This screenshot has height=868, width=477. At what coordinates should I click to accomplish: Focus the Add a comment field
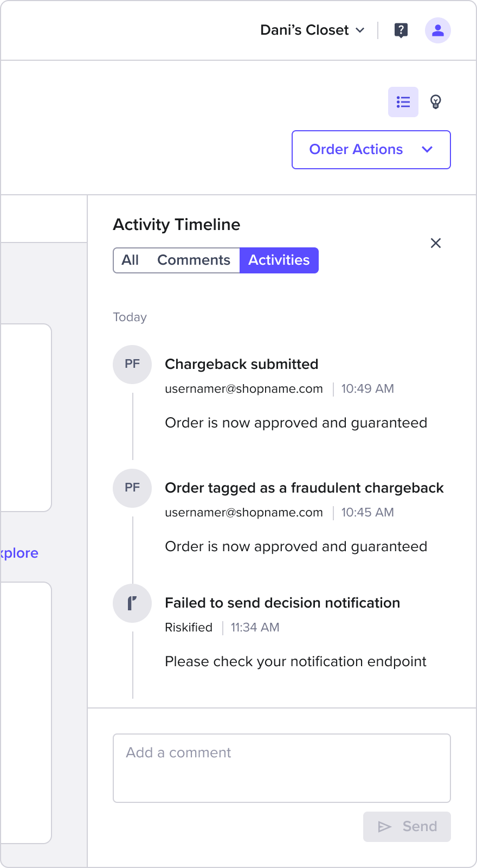coord(282,768)
